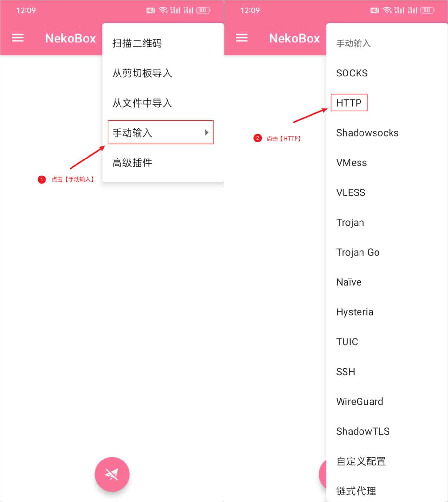Screen dimensions: 448x502
Task: Select HTTP proxy type
Action: click(349, 103)
